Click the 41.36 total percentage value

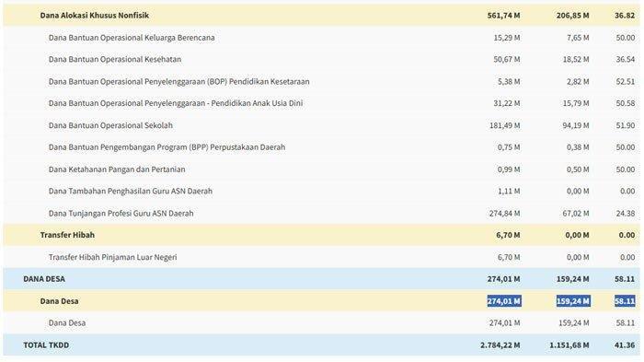625,345
